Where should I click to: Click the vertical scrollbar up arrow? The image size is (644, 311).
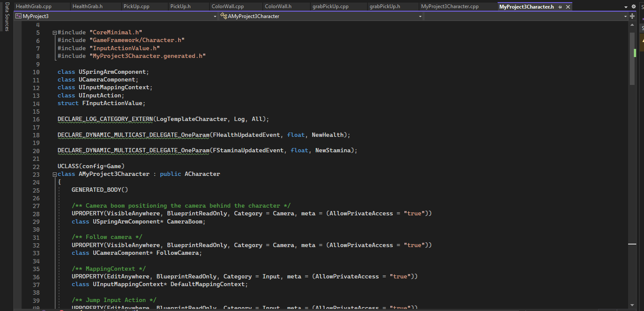click(x=632, y=25)
